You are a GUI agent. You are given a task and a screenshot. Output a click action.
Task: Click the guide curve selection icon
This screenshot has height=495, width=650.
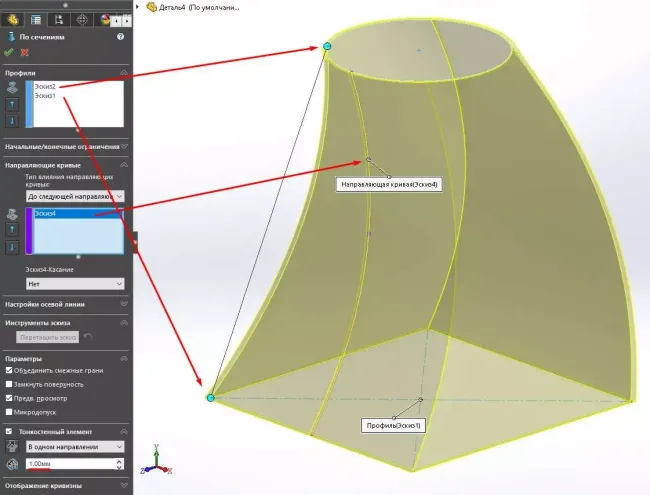point(12,214)
